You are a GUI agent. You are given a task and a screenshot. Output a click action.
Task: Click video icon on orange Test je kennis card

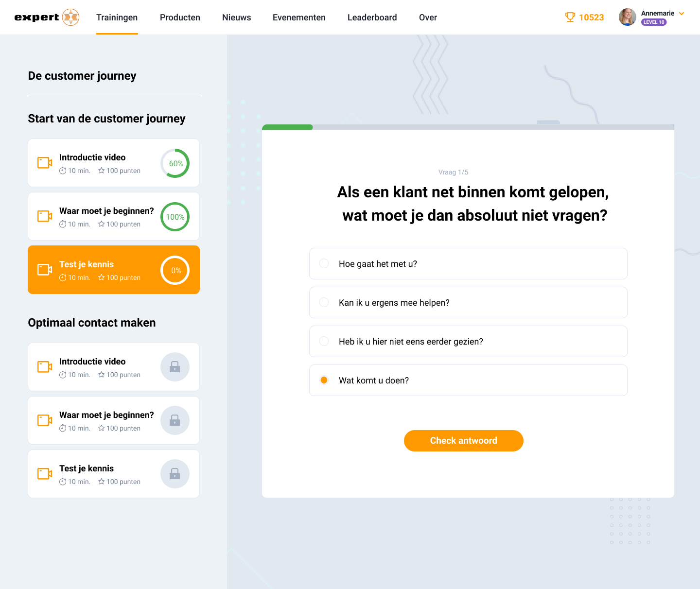[45, 270]
